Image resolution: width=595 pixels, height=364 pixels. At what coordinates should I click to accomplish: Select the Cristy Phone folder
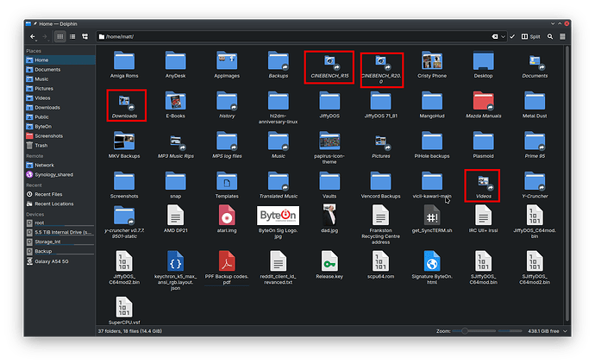point(432,65)
